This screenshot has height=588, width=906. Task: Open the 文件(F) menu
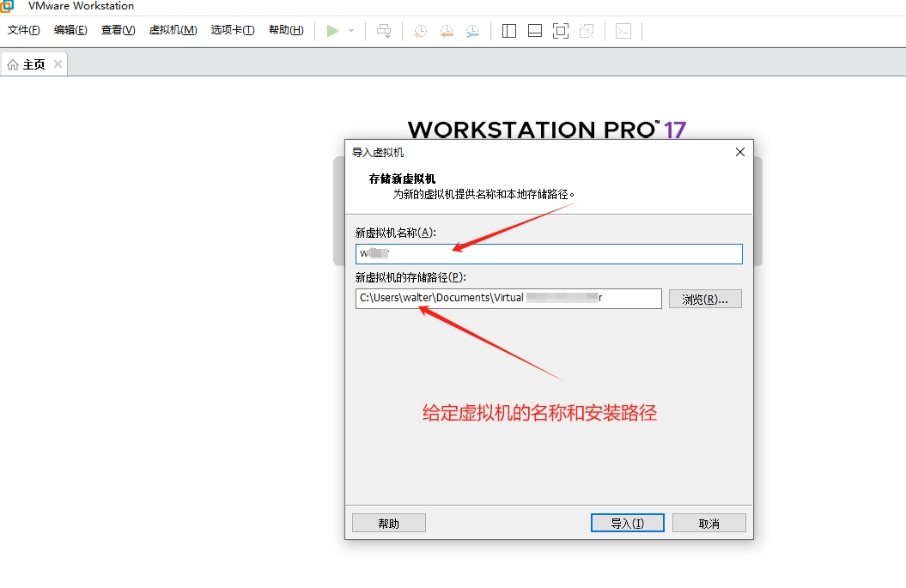click(24, 30)
